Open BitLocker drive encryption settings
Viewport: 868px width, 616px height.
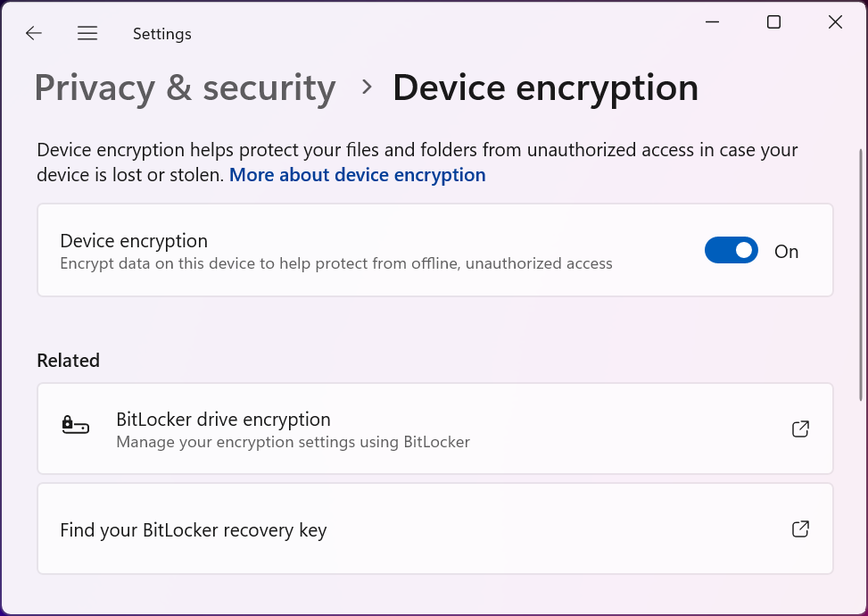pos(223,420)
